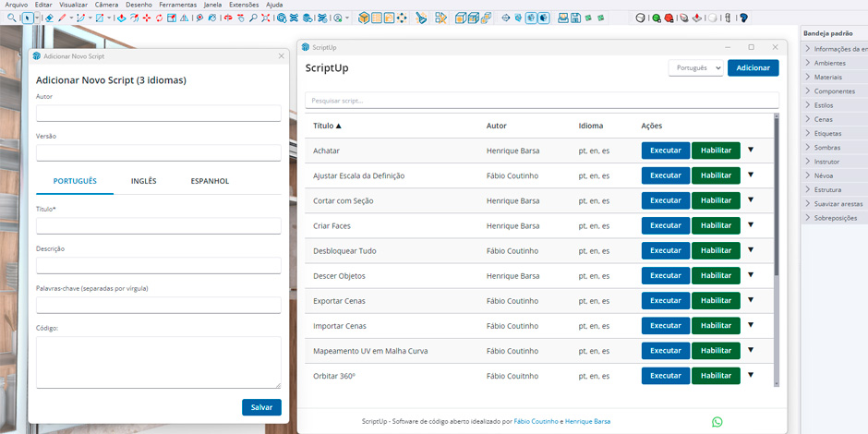Pick the Eraser tool
The image size is (868, 434).
point(49,18)
